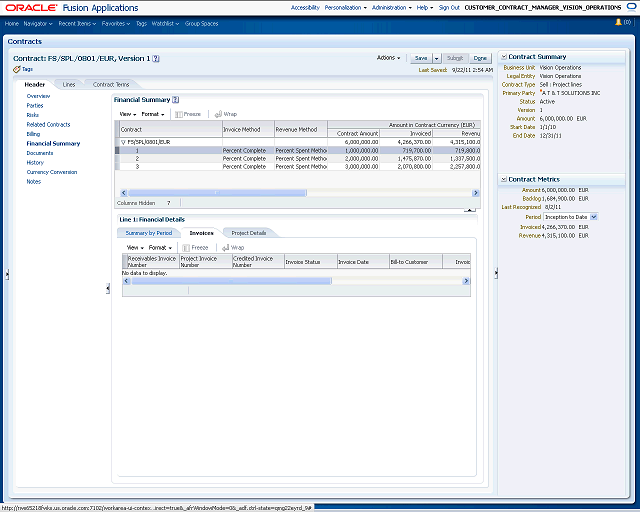Open Parties in header navigation
Screen dimensions: 640x512
[x=35, y=106]
